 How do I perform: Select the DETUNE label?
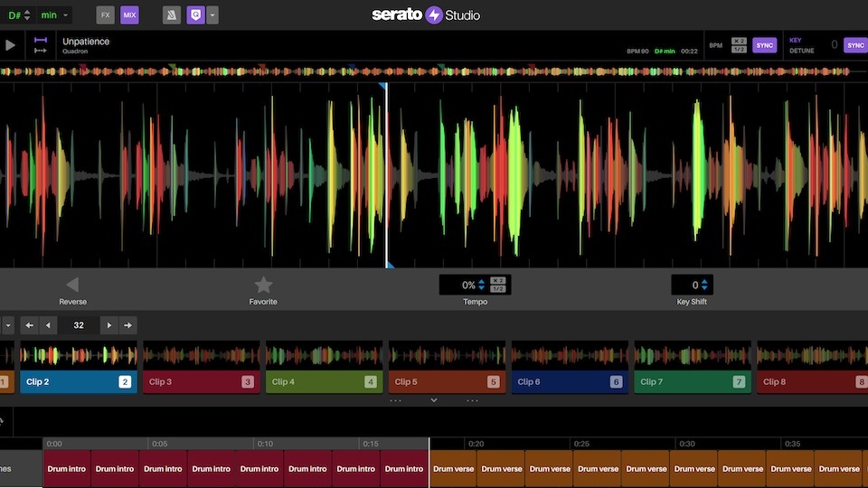[x=802, y=51]
